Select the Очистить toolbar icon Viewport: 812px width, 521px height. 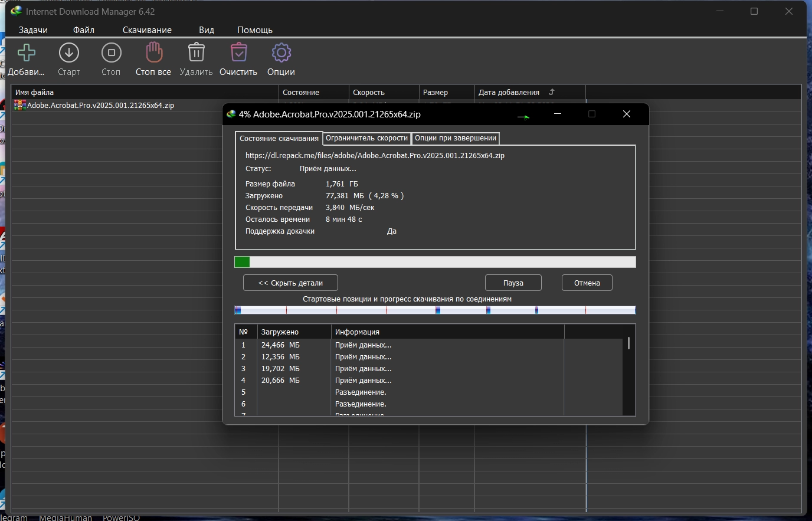[x=238, y=53]
